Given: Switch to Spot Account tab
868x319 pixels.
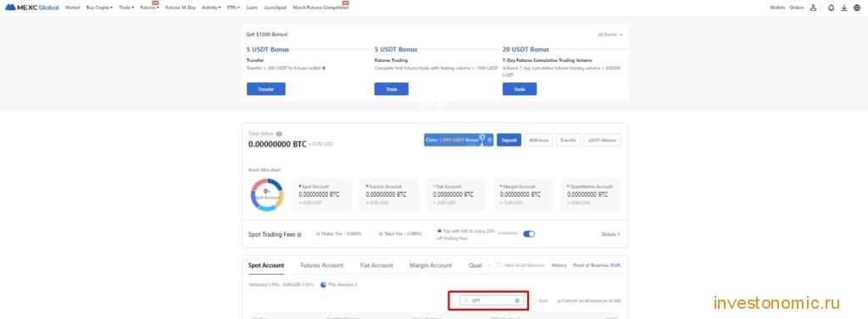Looking at the screenshot, I should pyautogui.click(x=266, y=266).
